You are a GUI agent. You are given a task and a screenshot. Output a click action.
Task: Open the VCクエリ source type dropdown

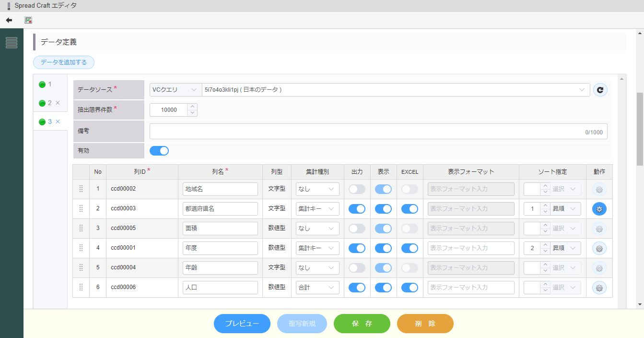click(175, 90)
